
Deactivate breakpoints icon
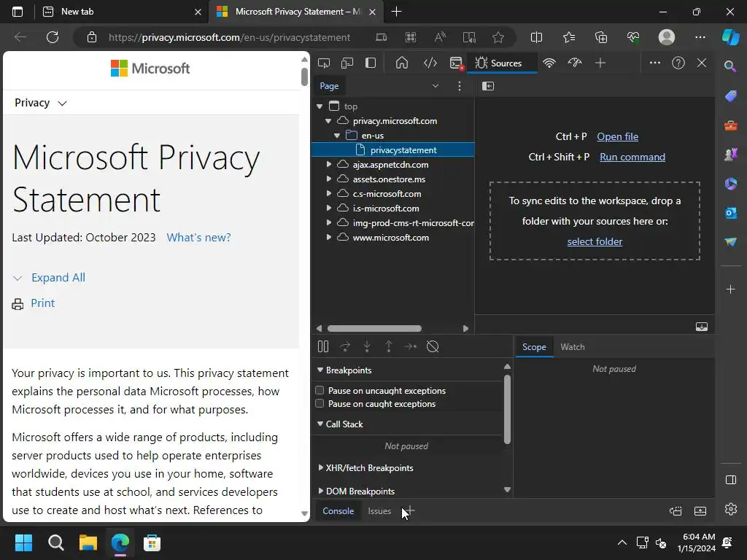433,346
